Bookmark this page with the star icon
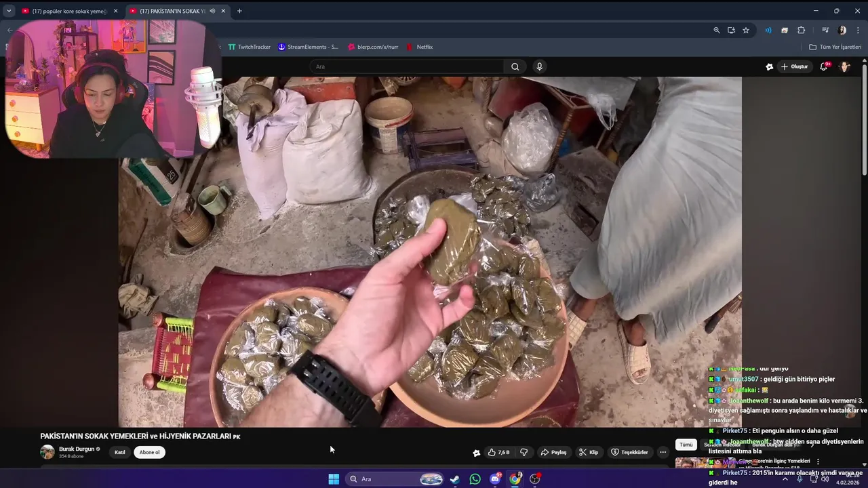The width and height of the screenshot is (868, 488). [746, 30]
